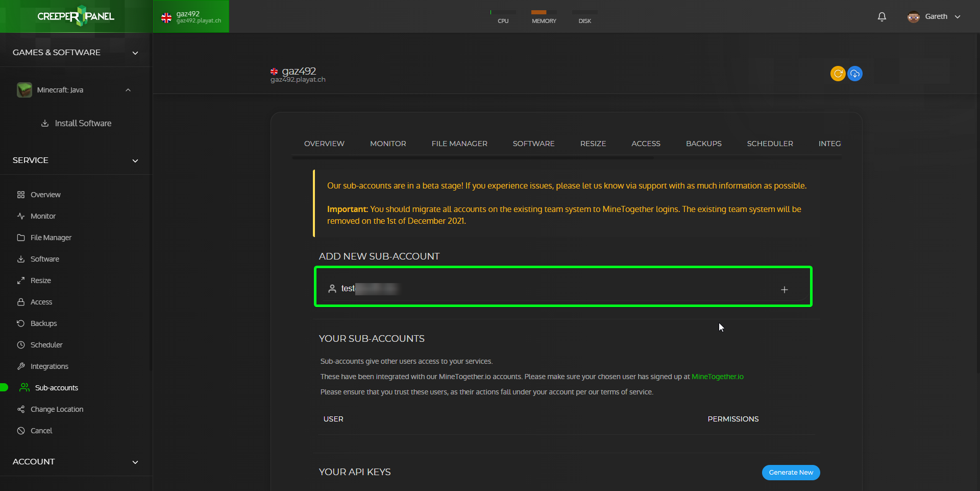Click the Generate New API key button
Viewport: 980px width, 491px height.
pyautogui.click(x=791, y=473)
